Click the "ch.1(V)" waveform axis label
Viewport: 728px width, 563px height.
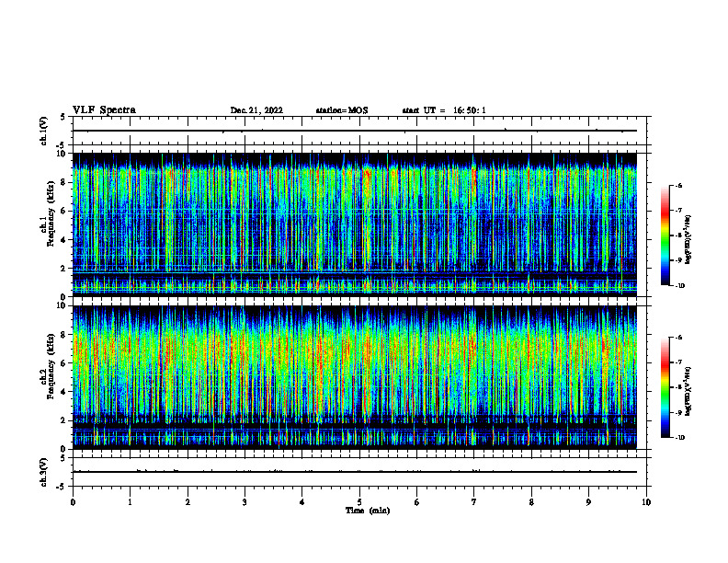[x=44, y=131]
